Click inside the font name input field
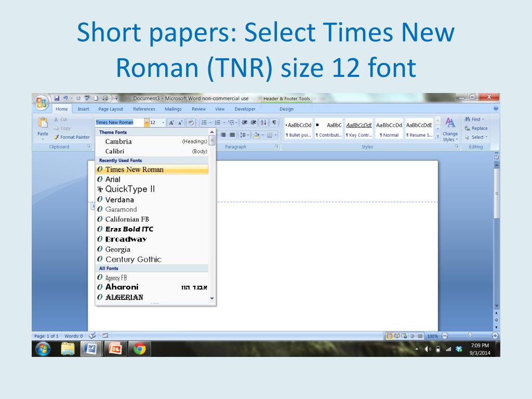 coord(120,123)
